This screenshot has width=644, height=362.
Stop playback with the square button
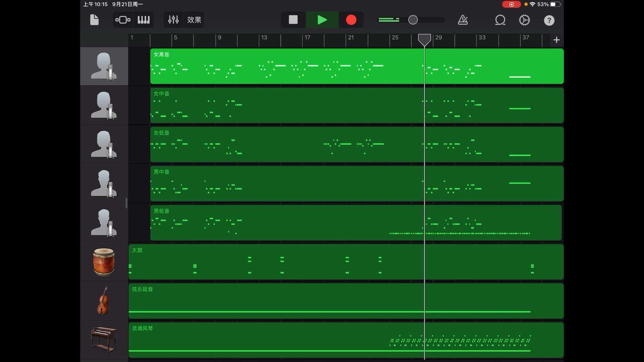click(x=293, y=20)
